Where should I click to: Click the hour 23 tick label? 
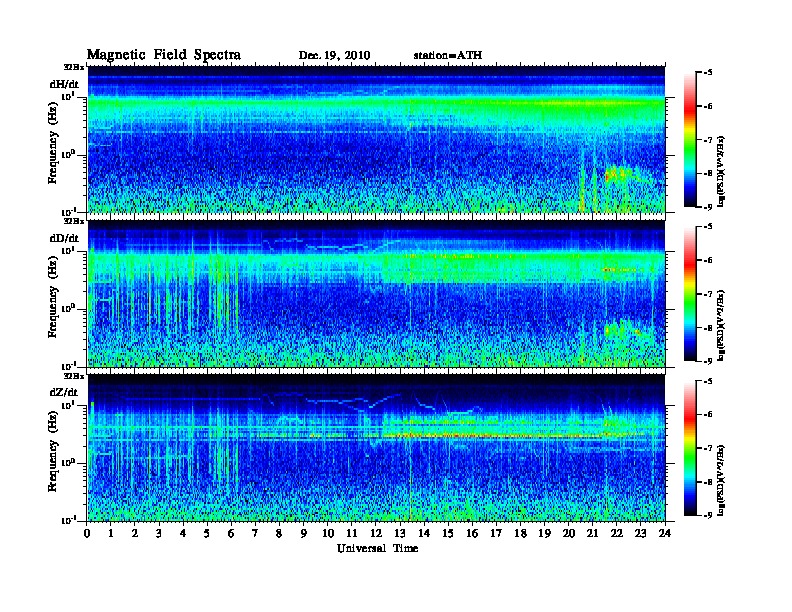[x=641, y=533]
